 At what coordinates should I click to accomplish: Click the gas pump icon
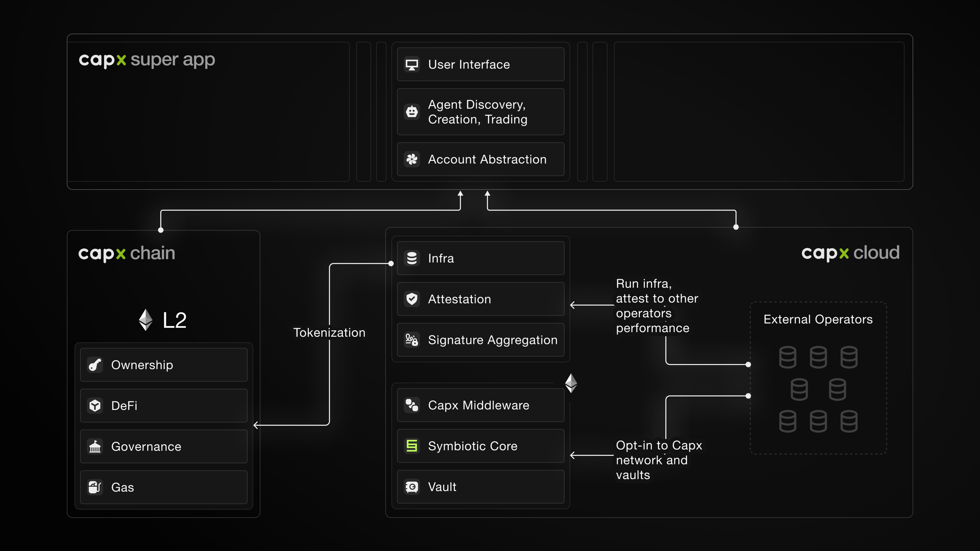(x=95, y=487)
